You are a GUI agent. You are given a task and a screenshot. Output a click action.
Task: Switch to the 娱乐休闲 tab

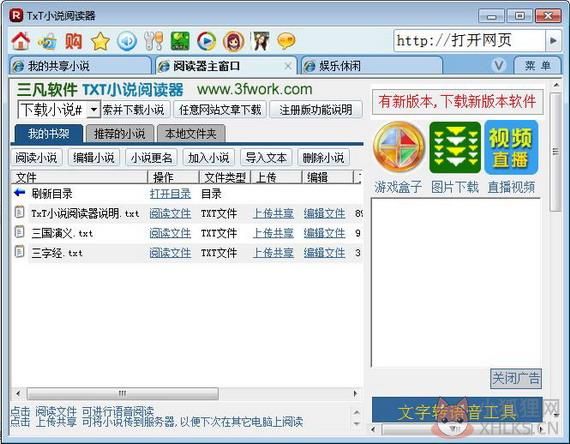pyautogui.click(x=372, y=66)
